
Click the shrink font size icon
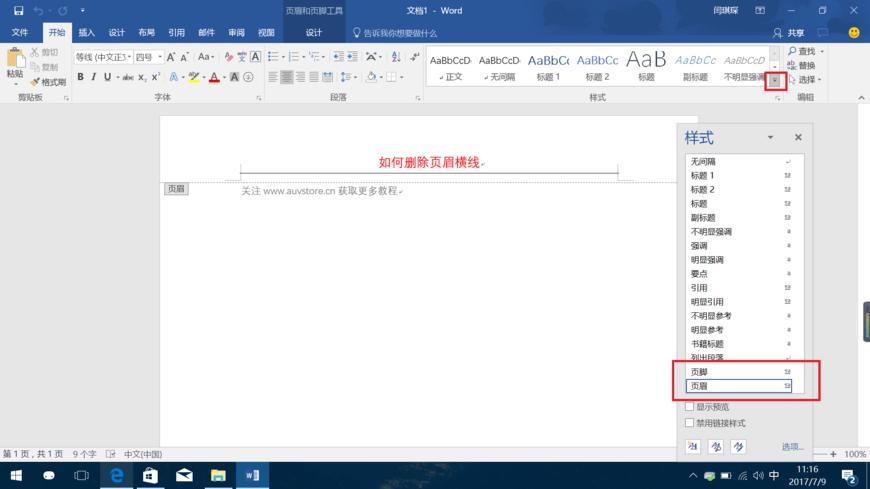pyautogui.click(x=184, y=57)
